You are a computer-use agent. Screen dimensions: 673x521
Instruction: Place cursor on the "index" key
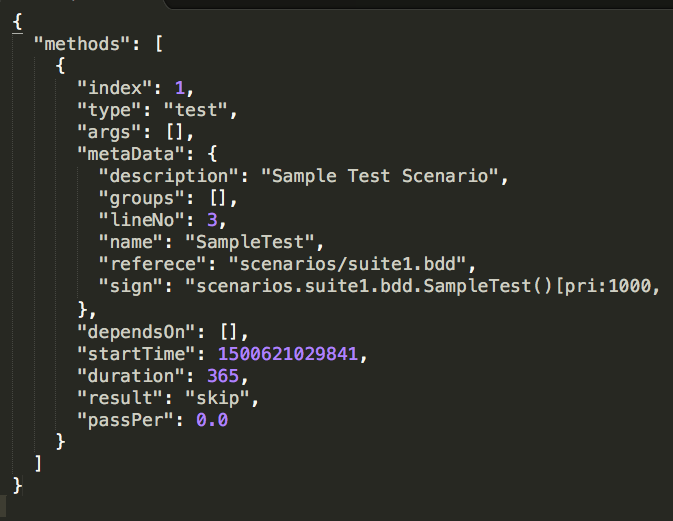pyautogui.click(x=114, y=88)
